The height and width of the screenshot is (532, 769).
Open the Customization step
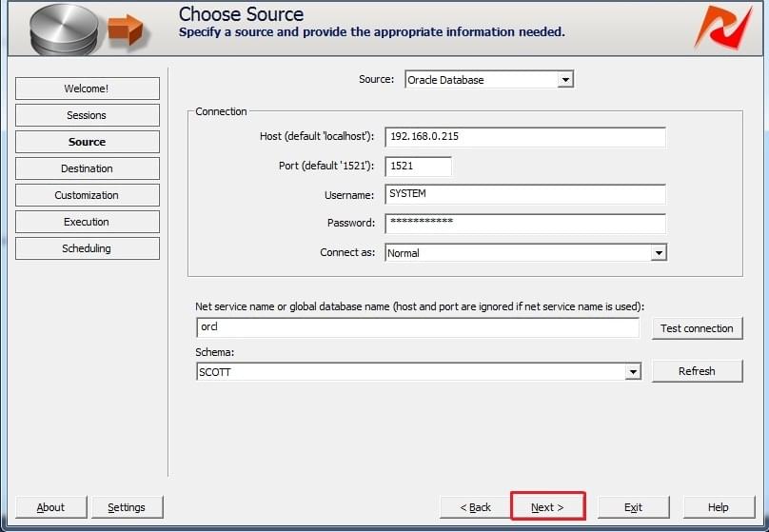88,195
